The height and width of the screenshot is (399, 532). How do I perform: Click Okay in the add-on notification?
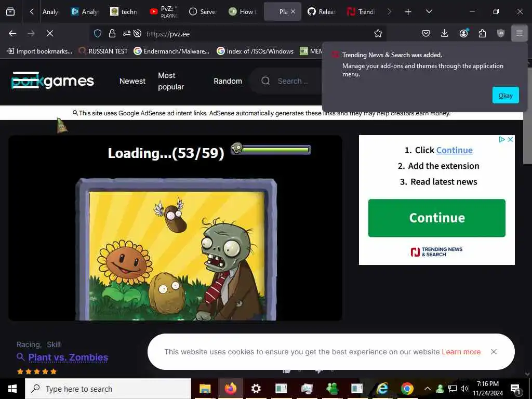pyautogui.click(x=506, y=96)
